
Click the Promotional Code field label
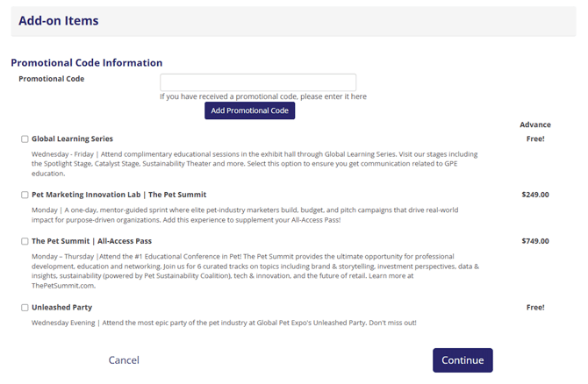52,79
